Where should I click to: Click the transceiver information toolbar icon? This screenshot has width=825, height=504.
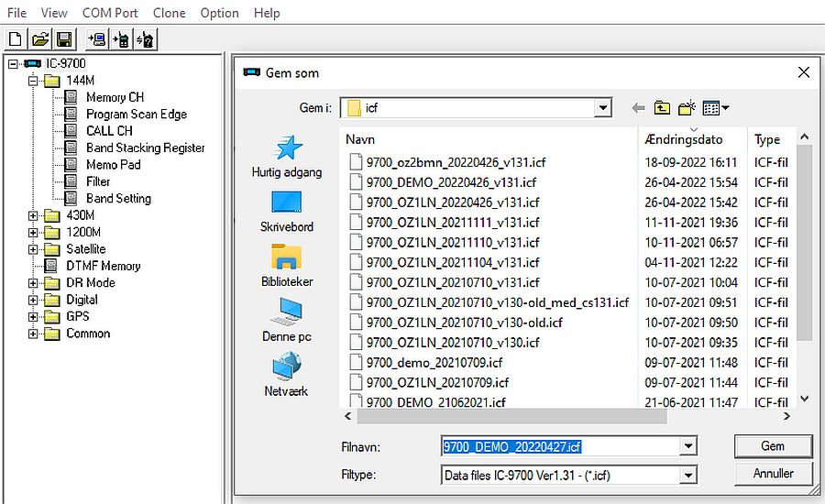click(145, 39)
